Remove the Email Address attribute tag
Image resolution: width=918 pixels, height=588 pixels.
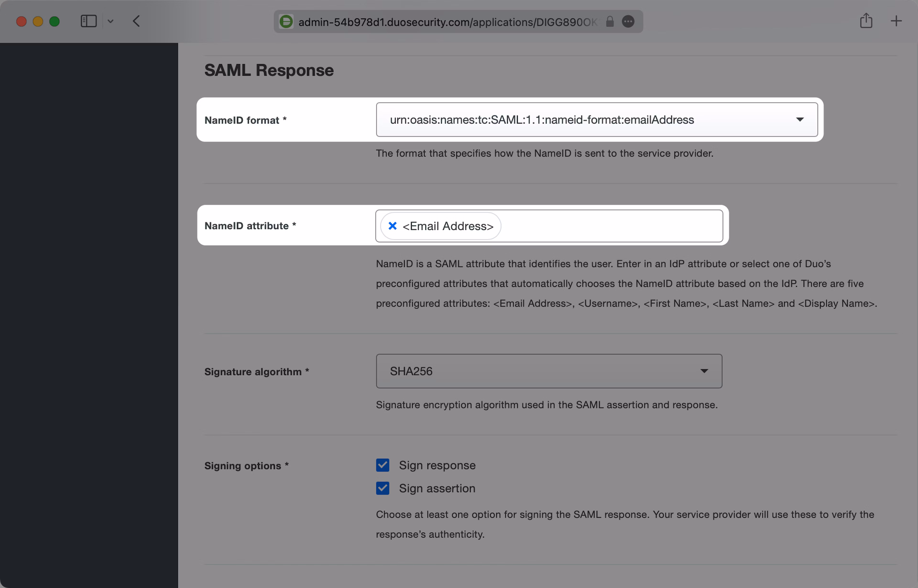pyautogui.click(x=392, y=226)
